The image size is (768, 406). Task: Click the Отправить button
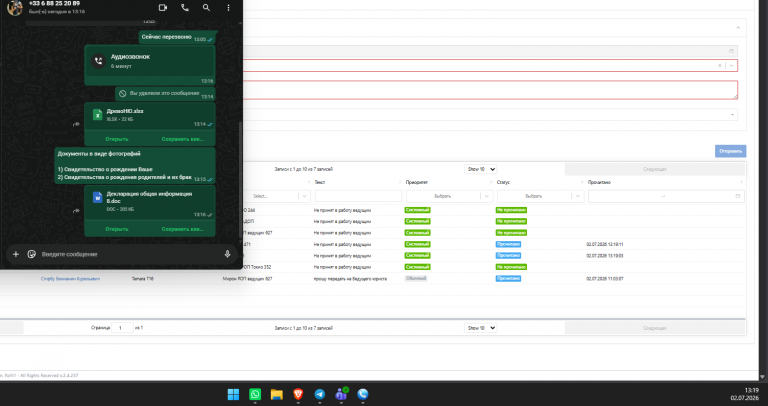click(x=730, y=151)
